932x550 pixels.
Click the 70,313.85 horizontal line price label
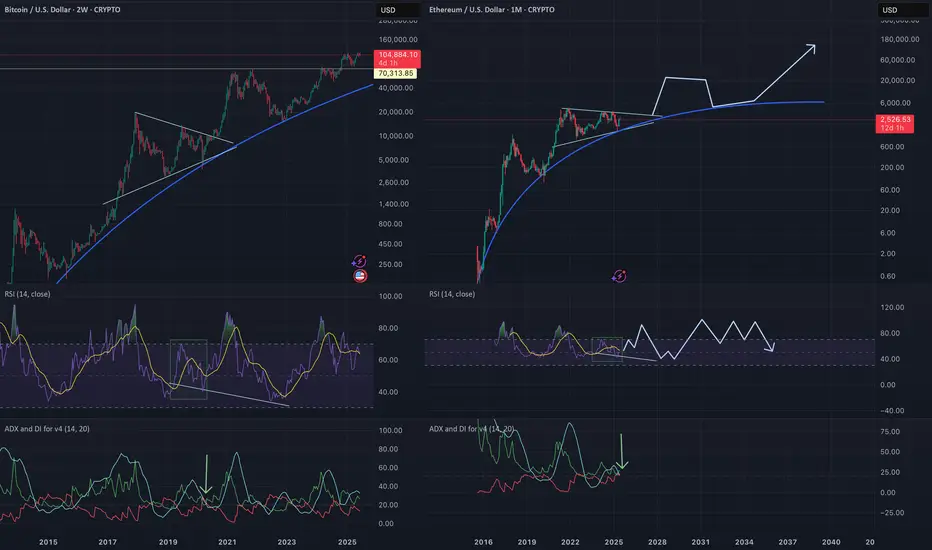pos(395,73)
